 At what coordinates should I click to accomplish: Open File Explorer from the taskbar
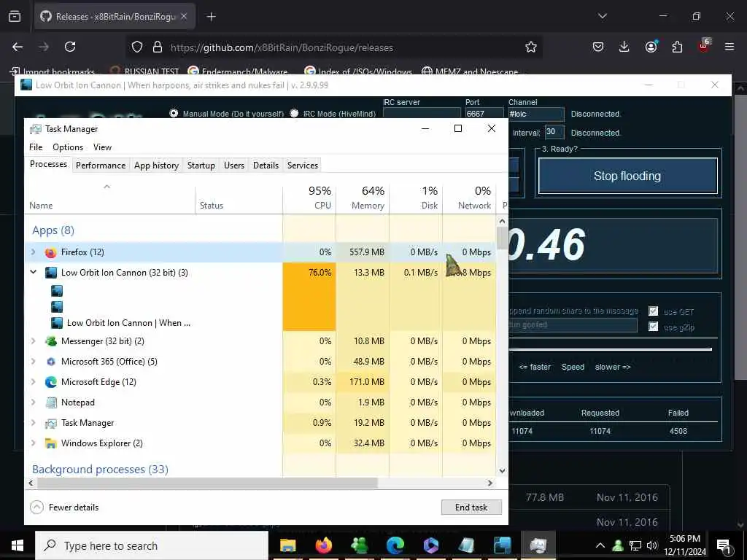click(287, 545)
